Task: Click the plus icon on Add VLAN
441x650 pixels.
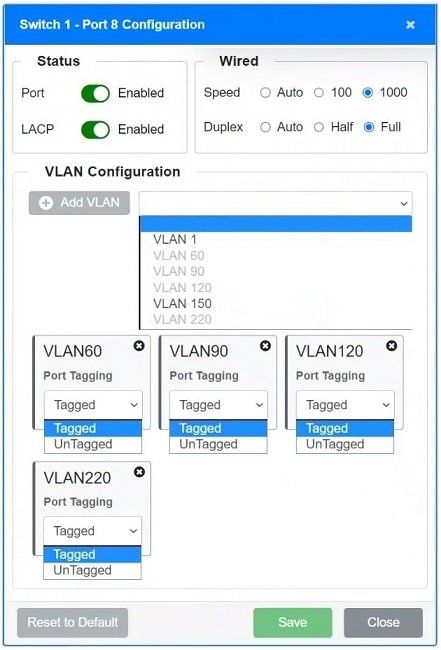Action: (46, 203)
